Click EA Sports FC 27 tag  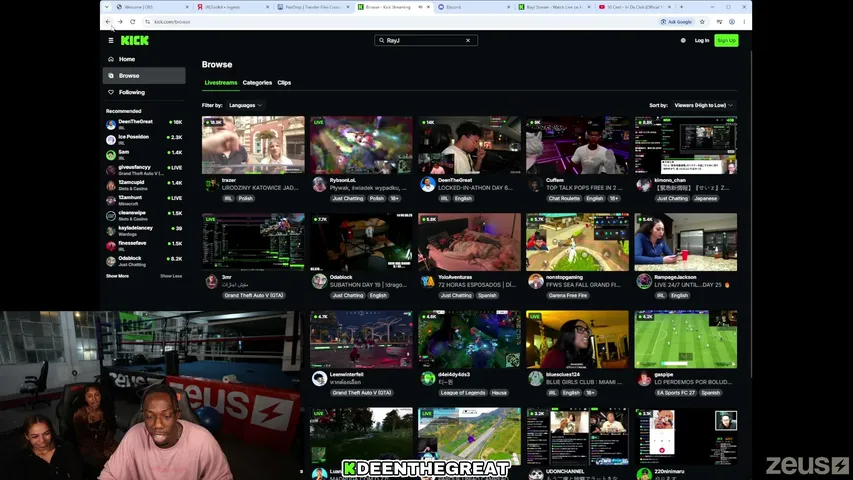pos(675,393)
